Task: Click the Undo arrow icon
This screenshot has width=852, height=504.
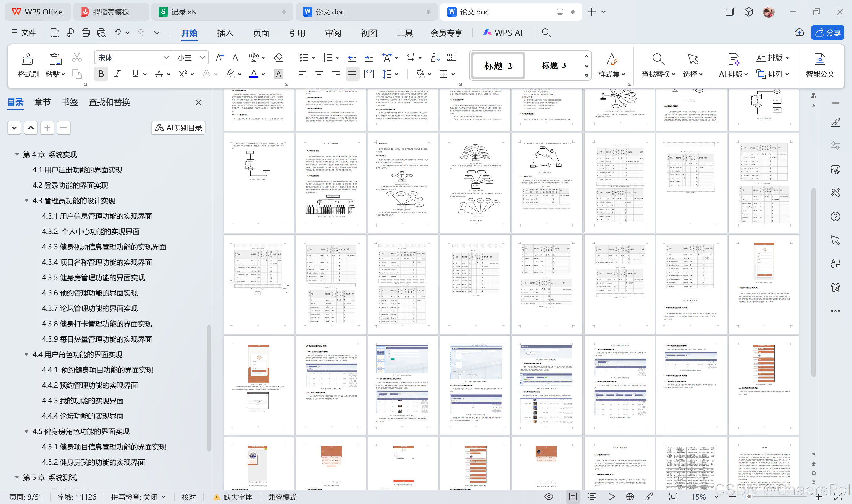Action: (117, 33)
